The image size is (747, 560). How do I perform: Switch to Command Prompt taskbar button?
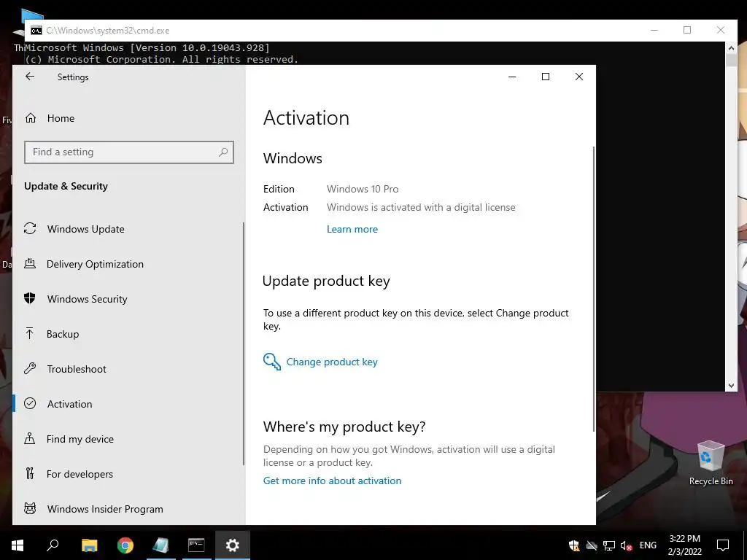pyautogui.click(x=196, y=545)
